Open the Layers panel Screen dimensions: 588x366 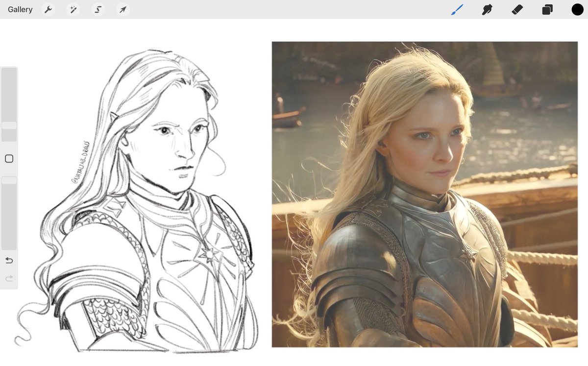click(x=547, y=9)
